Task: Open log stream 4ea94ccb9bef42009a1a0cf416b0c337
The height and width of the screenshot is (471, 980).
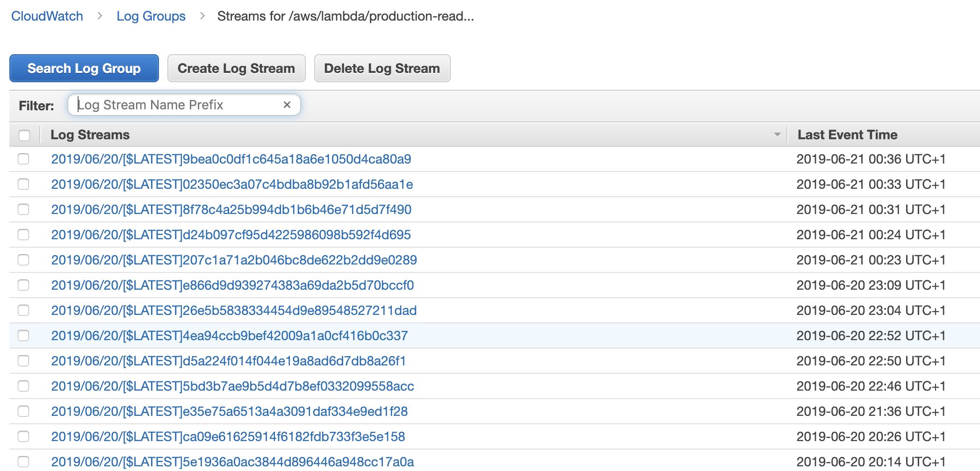Action: click(x=230, y=335)
